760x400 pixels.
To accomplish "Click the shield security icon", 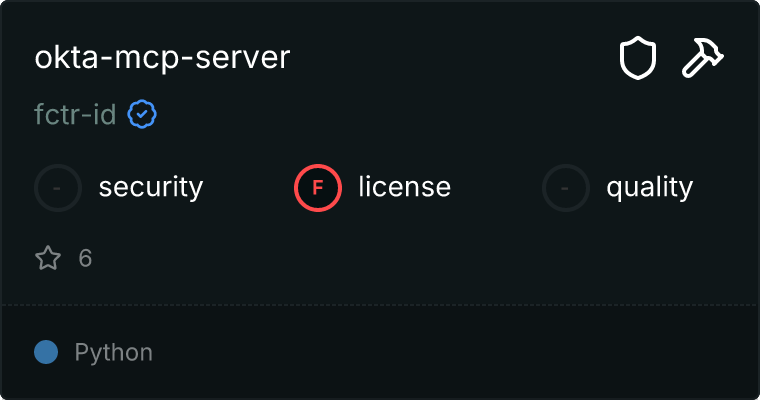I will 637,59.
